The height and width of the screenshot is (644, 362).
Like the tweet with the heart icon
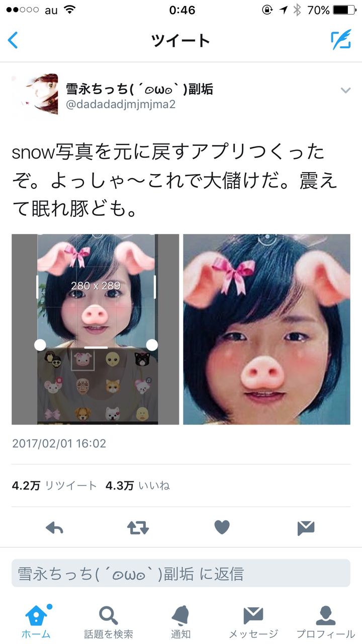pyautogui.click(x=222, y=527)
